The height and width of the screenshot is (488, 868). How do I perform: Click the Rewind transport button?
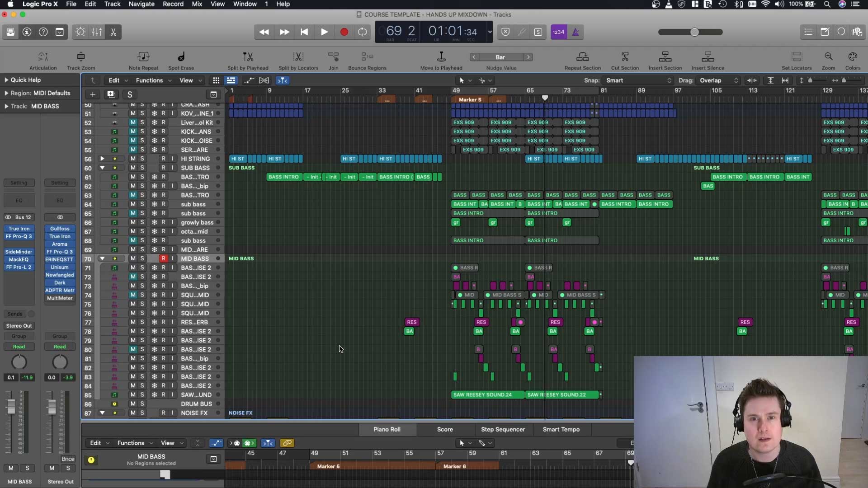click(x=264, y=32)
